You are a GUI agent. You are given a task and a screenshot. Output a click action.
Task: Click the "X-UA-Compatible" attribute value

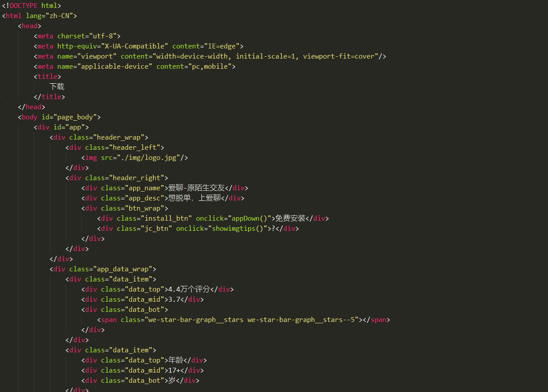point(135,46)
